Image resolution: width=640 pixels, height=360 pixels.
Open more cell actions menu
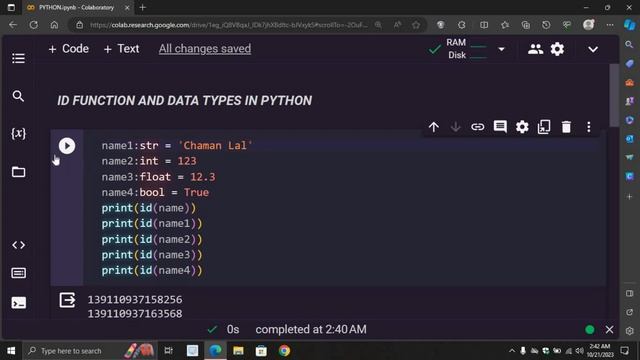click(x=589, y=127)
